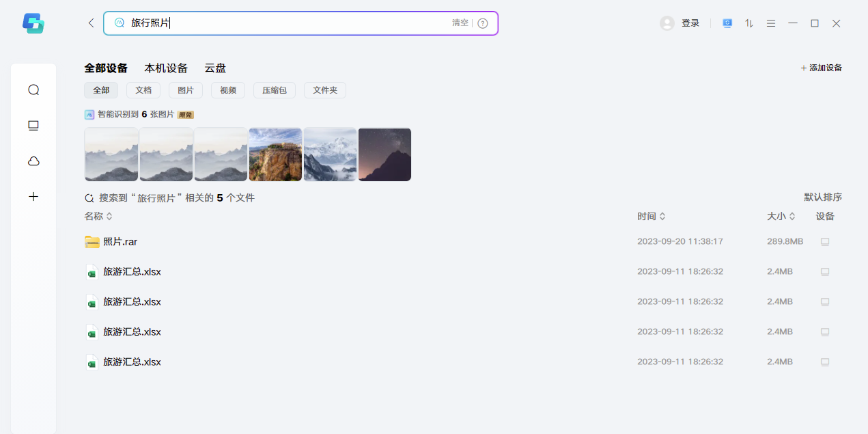Sort by 名称 column arrow
This screenshot has width=868, height=434.
109,216
